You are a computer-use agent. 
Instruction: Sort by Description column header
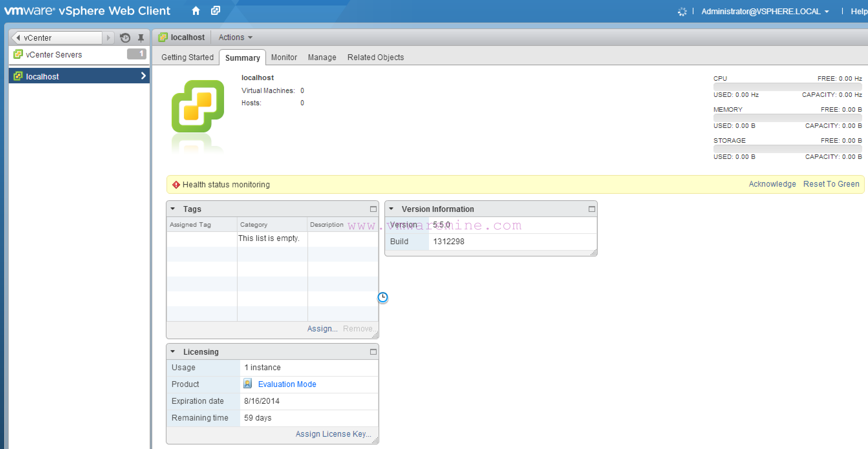coord(343,224)
